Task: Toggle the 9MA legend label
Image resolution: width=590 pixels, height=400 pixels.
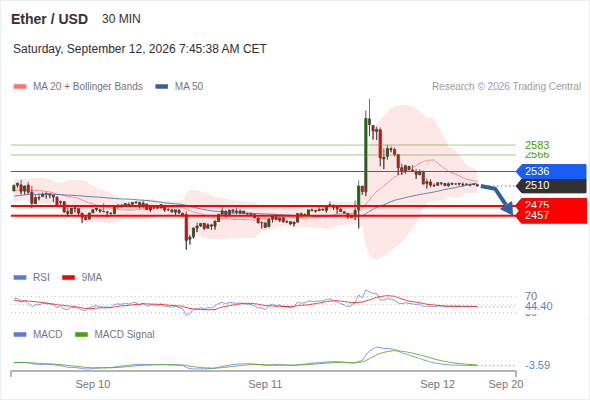Action: (x=92, y=278)
